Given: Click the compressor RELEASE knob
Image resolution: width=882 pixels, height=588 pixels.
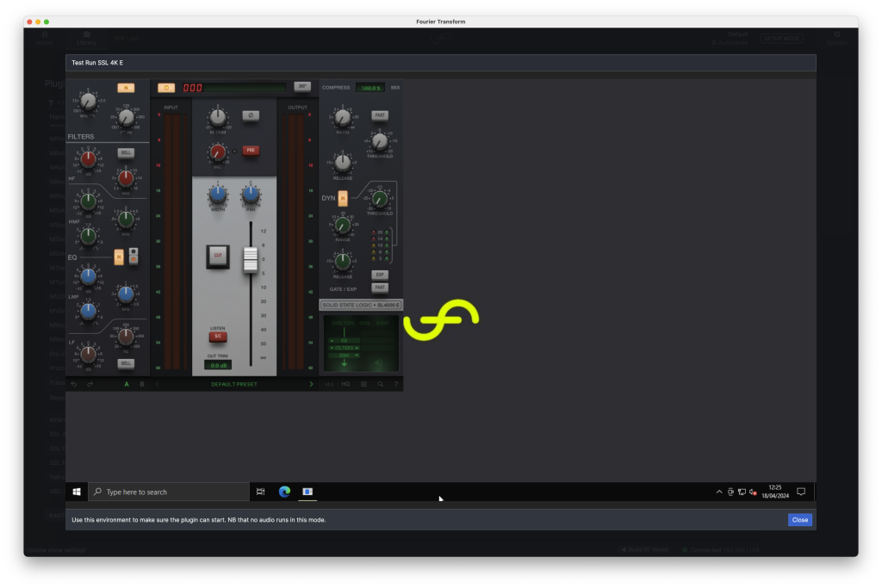Looking at the screenshot, I should coord(343,163).
